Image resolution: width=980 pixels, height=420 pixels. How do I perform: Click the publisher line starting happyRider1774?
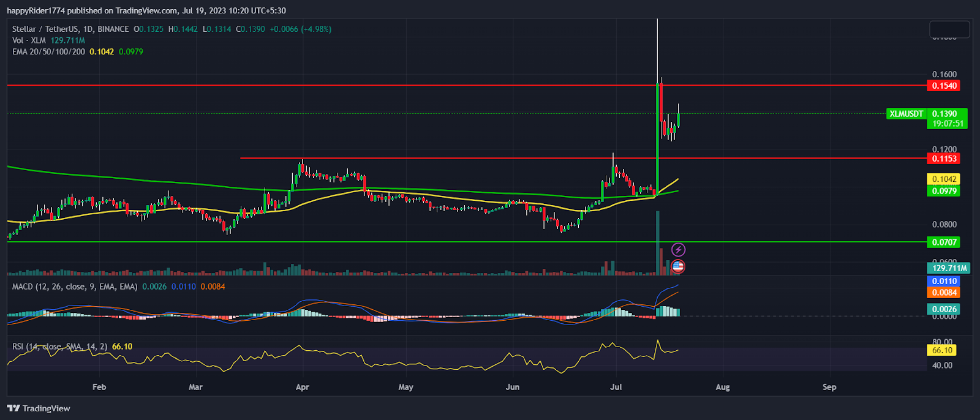tap(146, 10)
